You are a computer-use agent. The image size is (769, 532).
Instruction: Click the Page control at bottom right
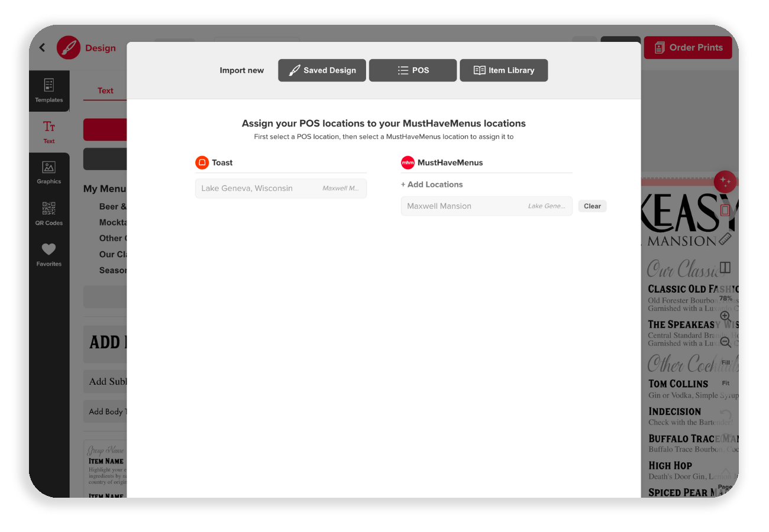[x=725, y=487]
